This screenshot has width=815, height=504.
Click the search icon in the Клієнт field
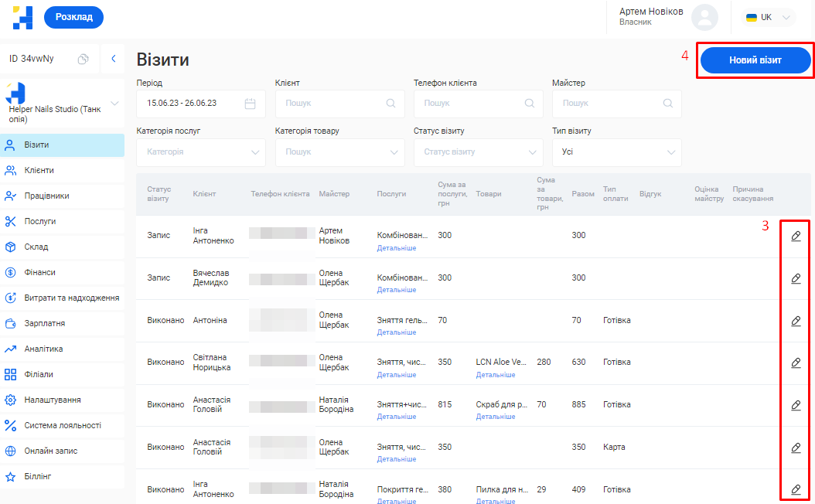(391, 104)
